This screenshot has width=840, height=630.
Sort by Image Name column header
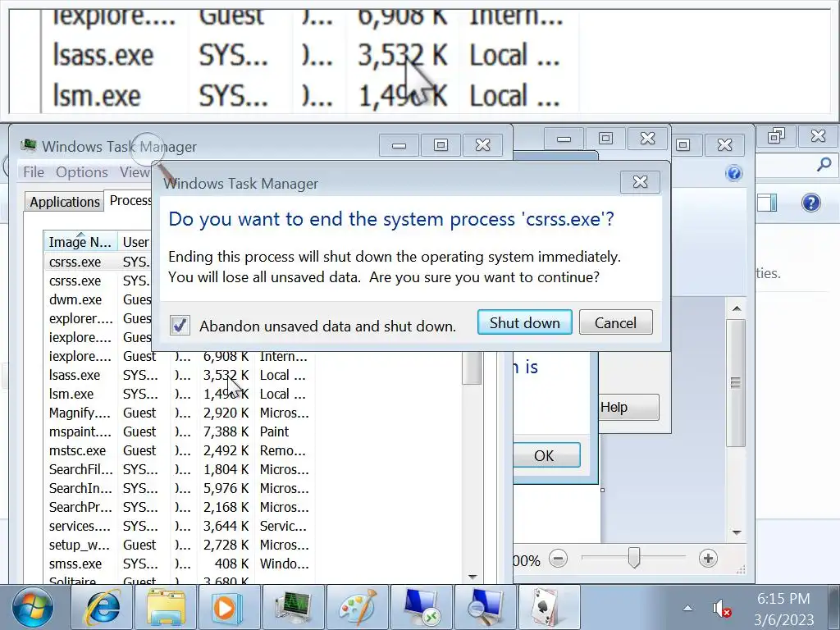point(80,242)
